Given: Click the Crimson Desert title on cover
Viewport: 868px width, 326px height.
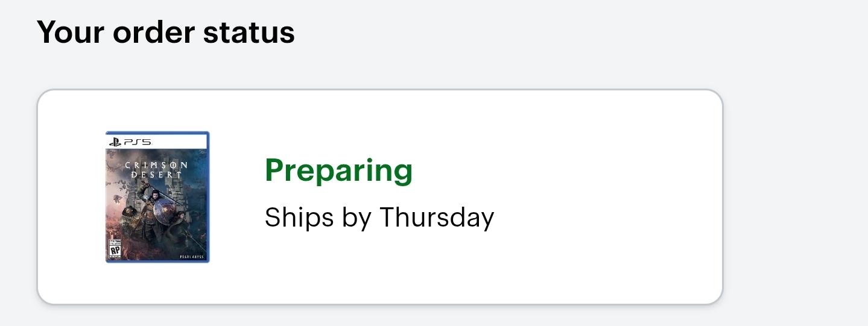Looking at the screenshot, I should click(x=157, y=169).
